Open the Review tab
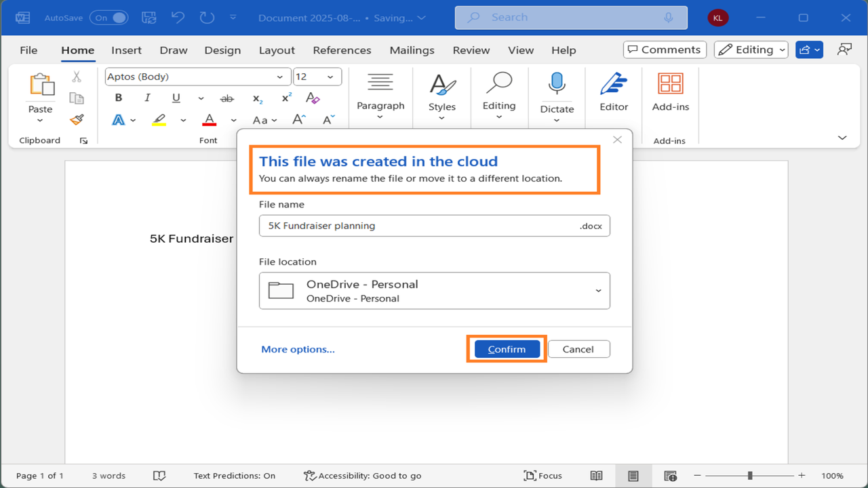This screenshot has height=488, width=868. point(471,50)
